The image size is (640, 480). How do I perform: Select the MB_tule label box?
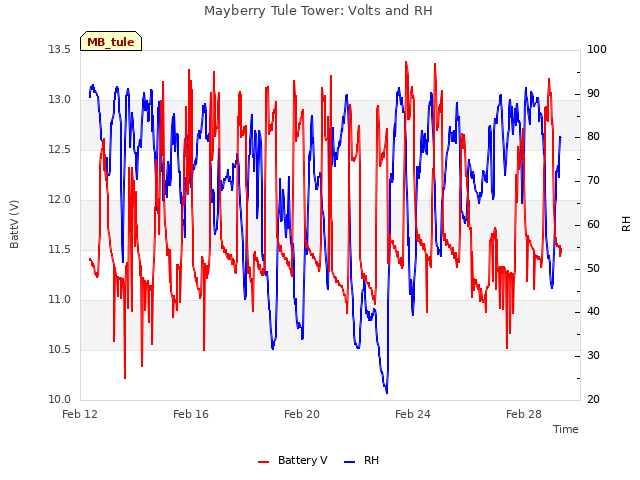click(x=111, y=42)
